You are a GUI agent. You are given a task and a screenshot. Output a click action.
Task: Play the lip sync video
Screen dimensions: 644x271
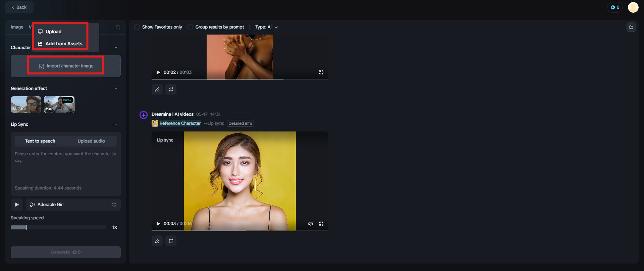[x=158, y=224]
